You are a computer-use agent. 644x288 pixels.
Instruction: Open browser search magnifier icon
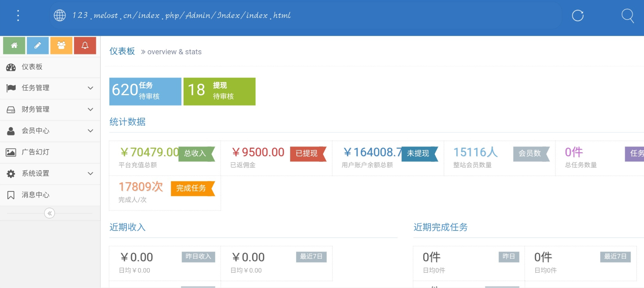point(628,16)
